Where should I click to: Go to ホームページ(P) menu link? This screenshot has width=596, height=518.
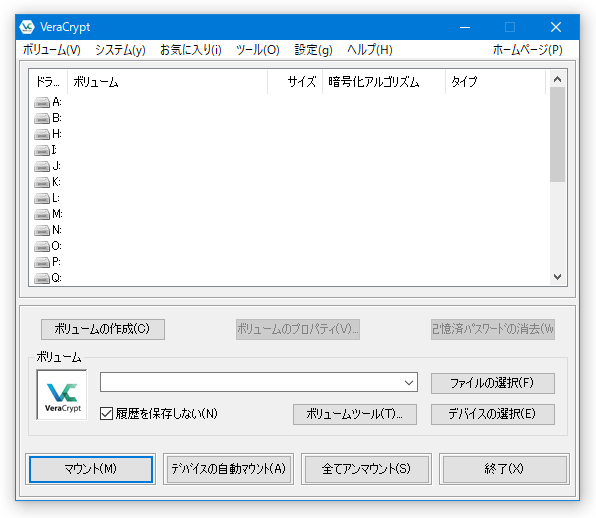click(528, 50)
